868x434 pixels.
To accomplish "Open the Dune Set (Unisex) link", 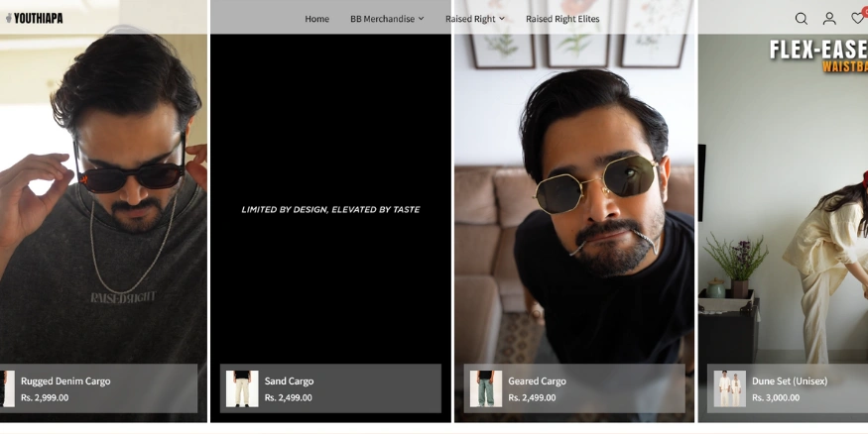I will click(x=789, y=380).
